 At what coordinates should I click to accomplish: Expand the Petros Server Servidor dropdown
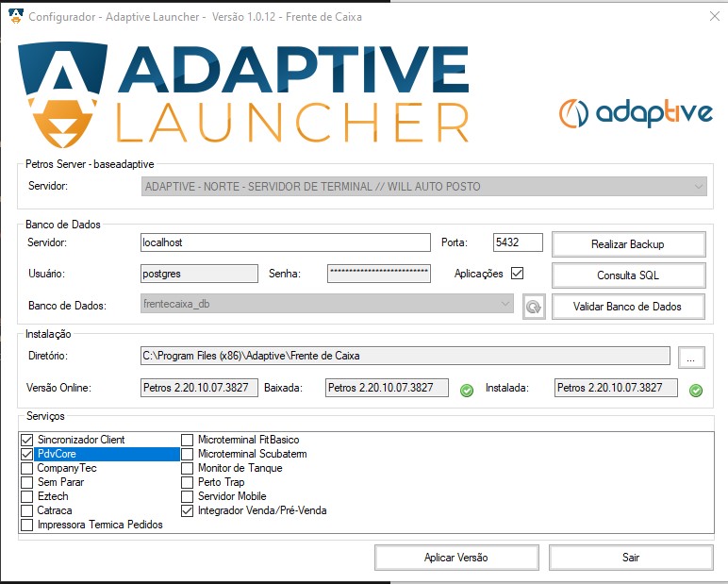point(698,187)
